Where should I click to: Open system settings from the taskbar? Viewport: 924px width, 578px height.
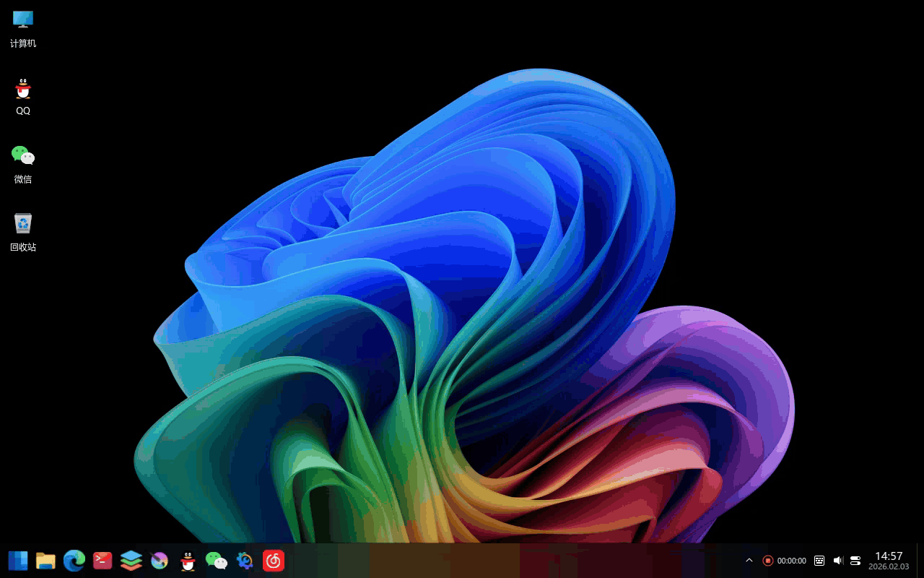pos(245,560)
